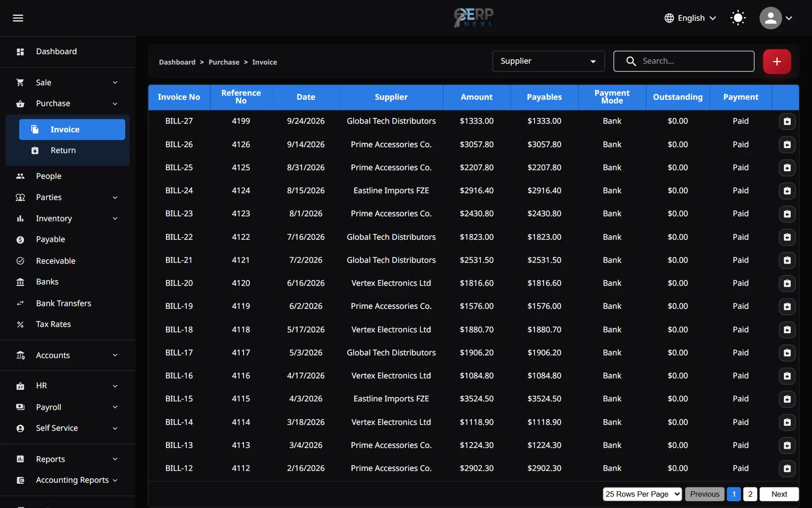Click the Bank Transfers arrows icon

click(x=20, y=303)
